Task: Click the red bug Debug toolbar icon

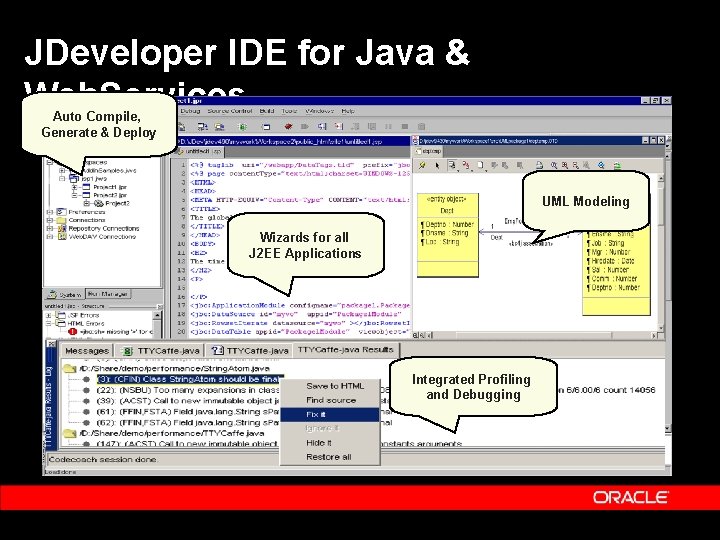Action: click(288, 126)
